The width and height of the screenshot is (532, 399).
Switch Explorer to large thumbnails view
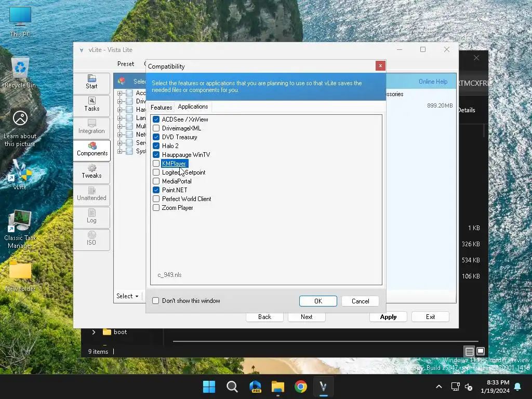pyautogui.click(x=481, y=351)
